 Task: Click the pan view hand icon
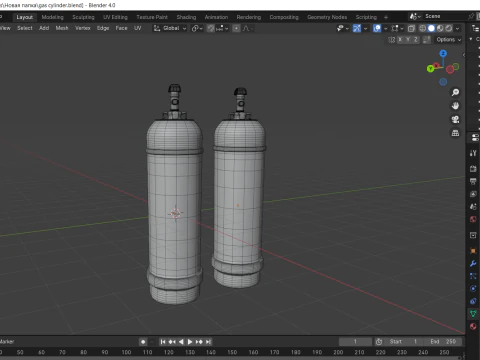(455, 106)
